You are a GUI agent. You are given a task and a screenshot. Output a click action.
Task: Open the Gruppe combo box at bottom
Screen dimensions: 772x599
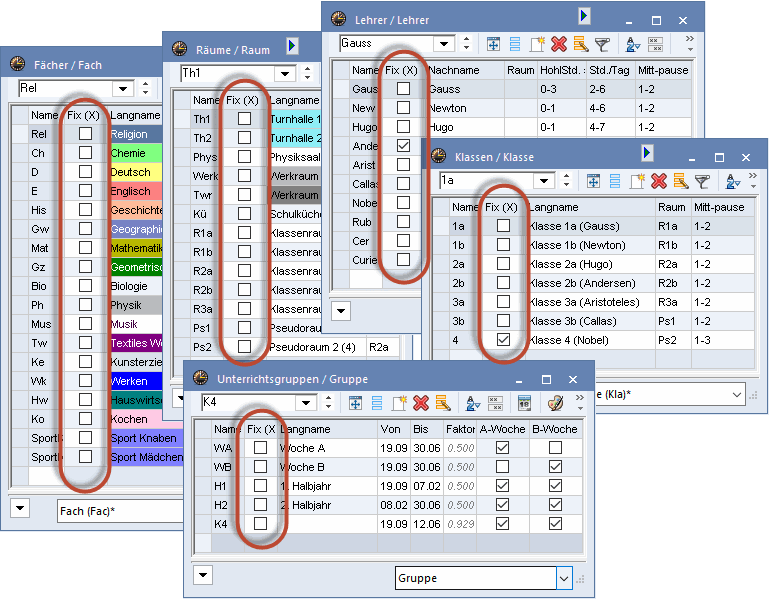click(x=483, y=578)
